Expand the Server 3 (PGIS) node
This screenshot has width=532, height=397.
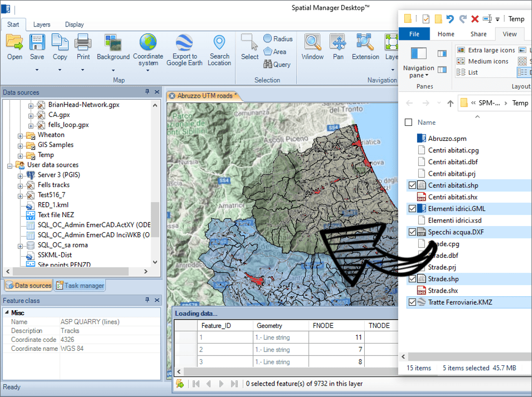20,176
